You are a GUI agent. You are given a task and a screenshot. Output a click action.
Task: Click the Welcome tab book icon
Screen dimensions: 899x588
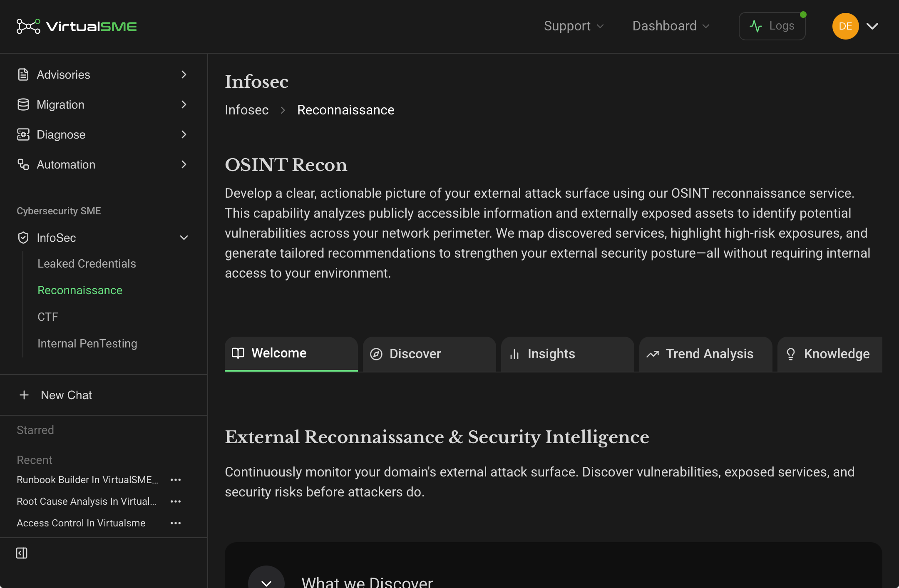coord(238,353)
